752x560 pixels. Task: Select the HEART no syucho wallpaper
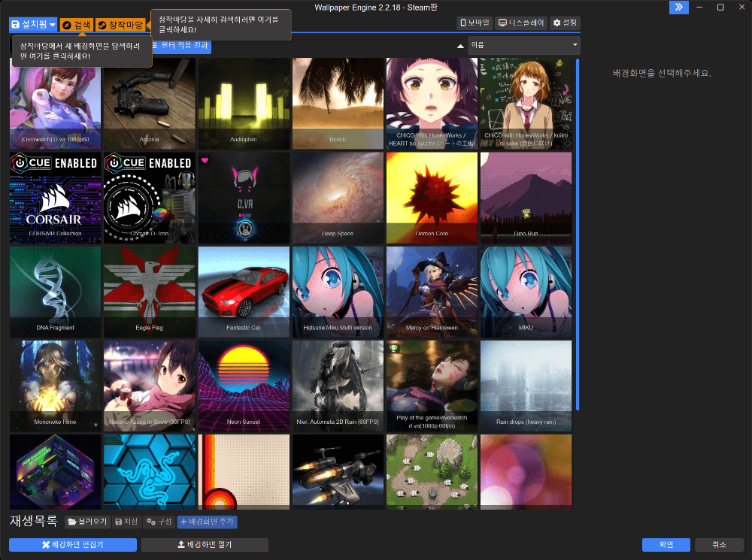(x=432, y=104)
